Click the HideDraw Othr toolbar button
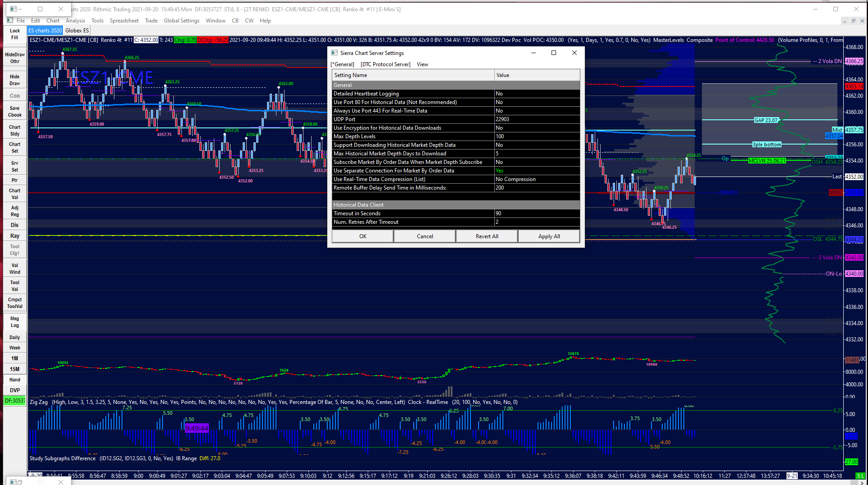The image size is (868, 485). tap(15, 58)
